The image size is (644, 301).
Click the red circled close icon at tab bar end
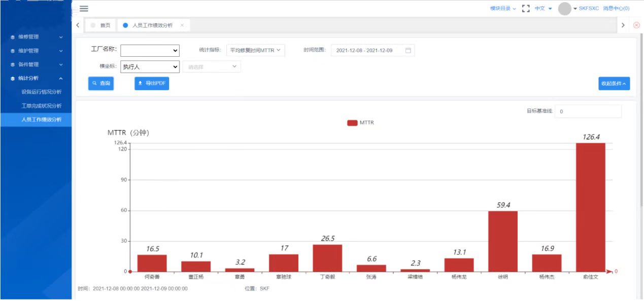pyautogui.click(x=636, y=25)
